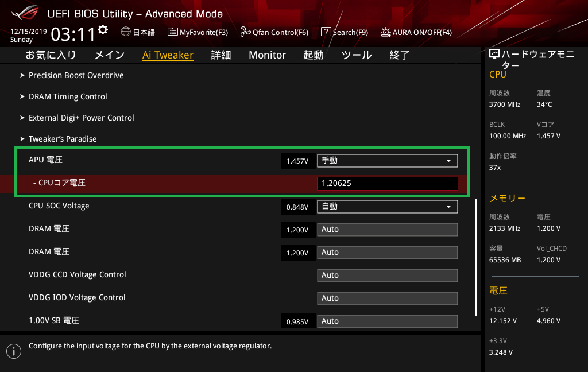Click the 03:11 clock display
Screen dimensions: 588x372
tap(73, 34)
